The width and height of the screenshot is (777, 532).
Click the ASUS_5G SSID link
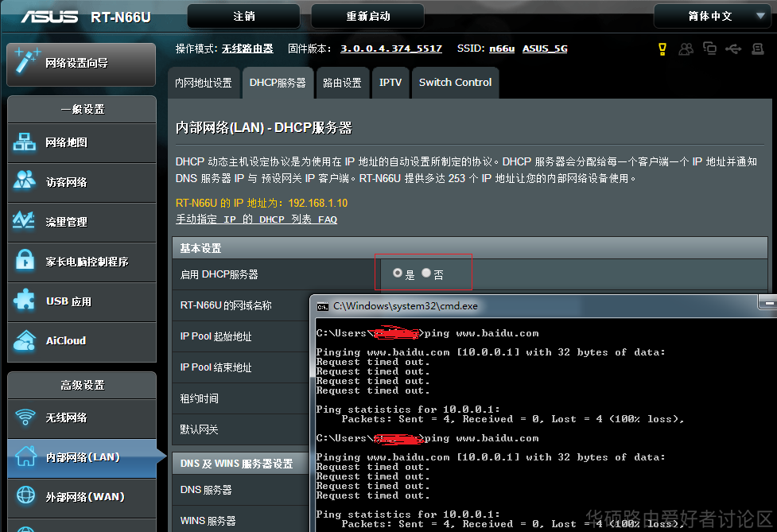pyautogui.click(x=545, y=49)
